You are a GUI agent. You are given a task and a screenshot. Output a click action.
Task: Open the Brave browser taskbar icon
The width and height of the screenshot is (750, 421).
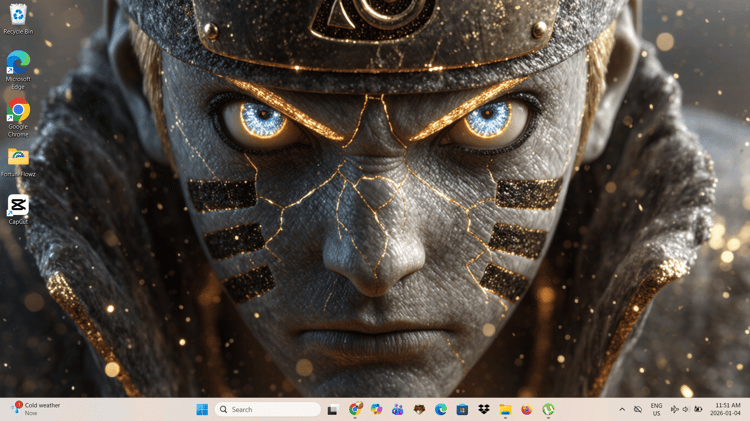419,410
